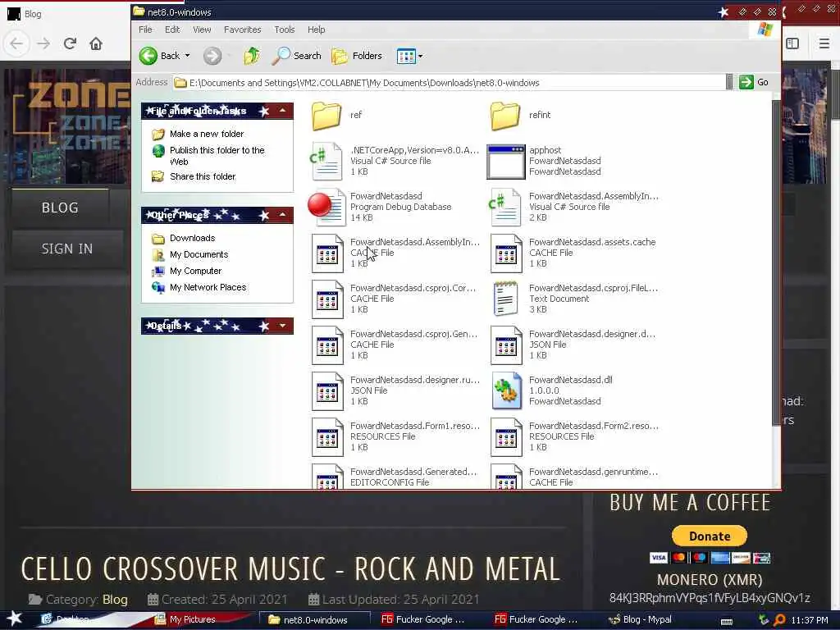Select FowardNetasdasd.Form2.reso... RESOURCES file icon
The width and height of the screenshot is (840, 630).
click(x=506, y=437)
